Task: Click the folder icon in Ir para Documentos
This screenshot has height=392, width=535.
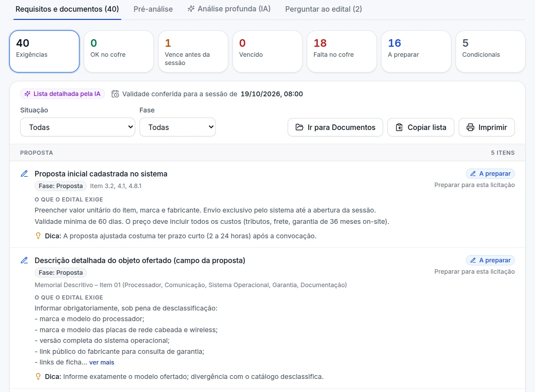Action: pyautogui.click(x=300, y=127)
